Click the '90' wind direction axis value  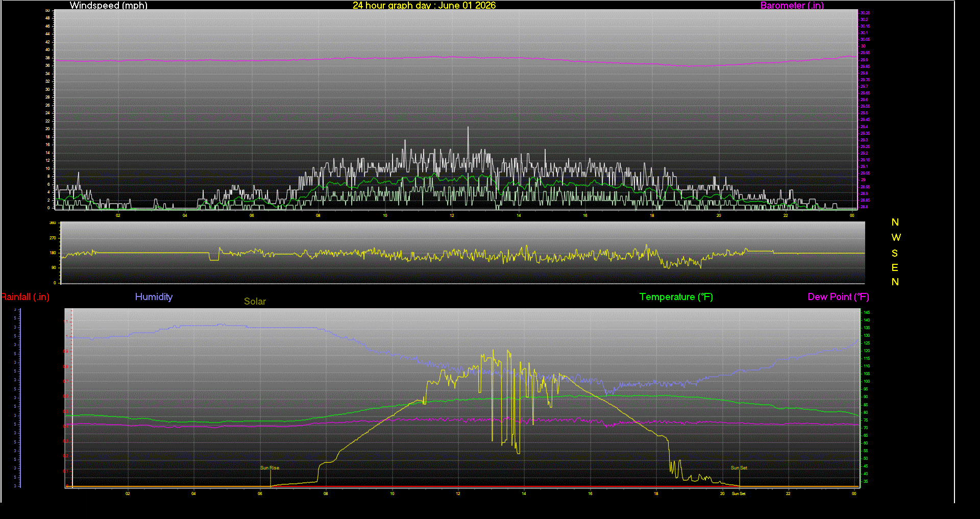point(54,267)
